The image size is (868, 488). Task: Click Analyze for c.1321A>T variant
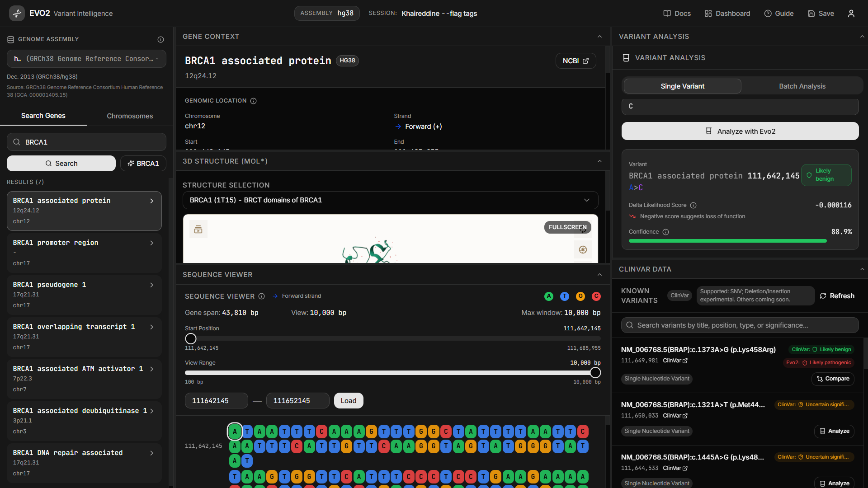coord(835,431)
